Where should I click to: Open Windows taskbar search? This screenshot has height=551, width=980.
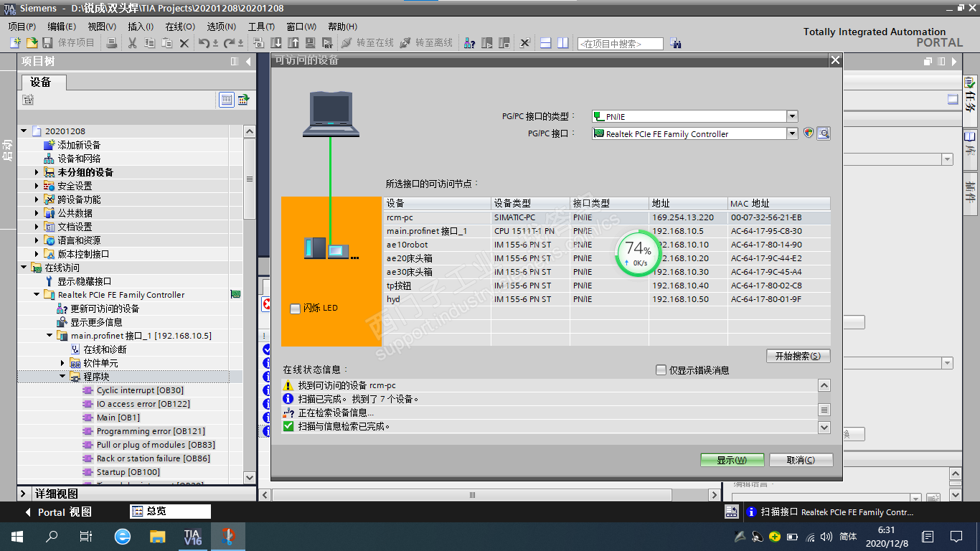[52, 536]
